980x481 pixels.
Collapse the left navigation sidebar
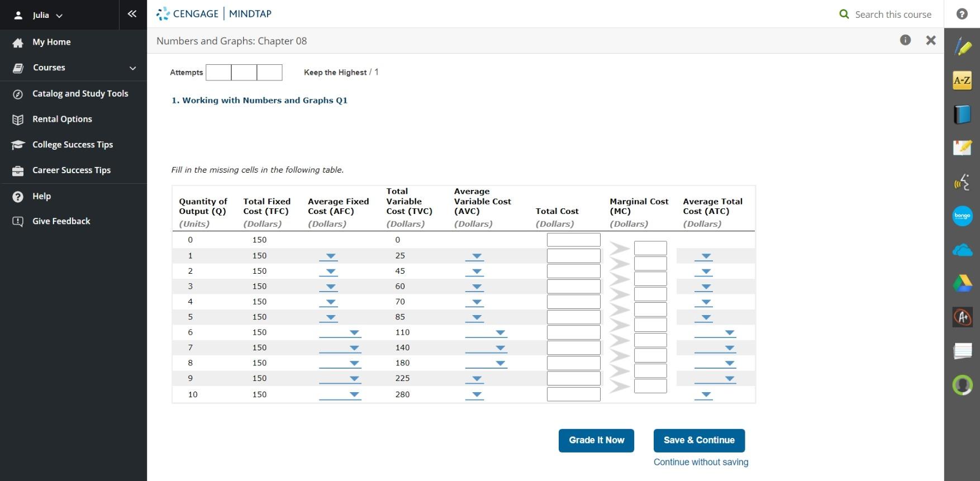tap(132, 14)
